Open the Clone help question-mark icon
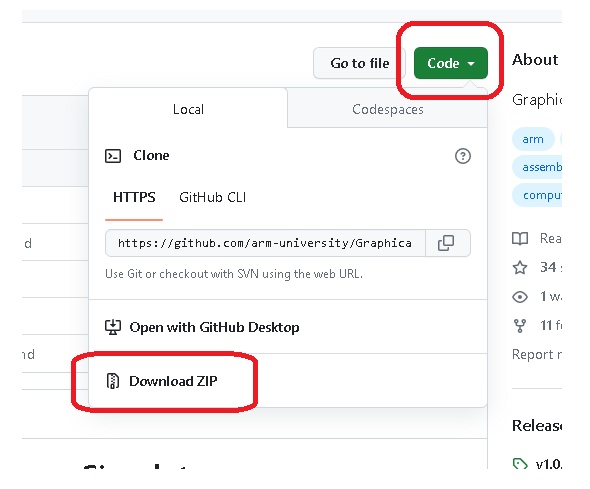 tap(462, 156)
